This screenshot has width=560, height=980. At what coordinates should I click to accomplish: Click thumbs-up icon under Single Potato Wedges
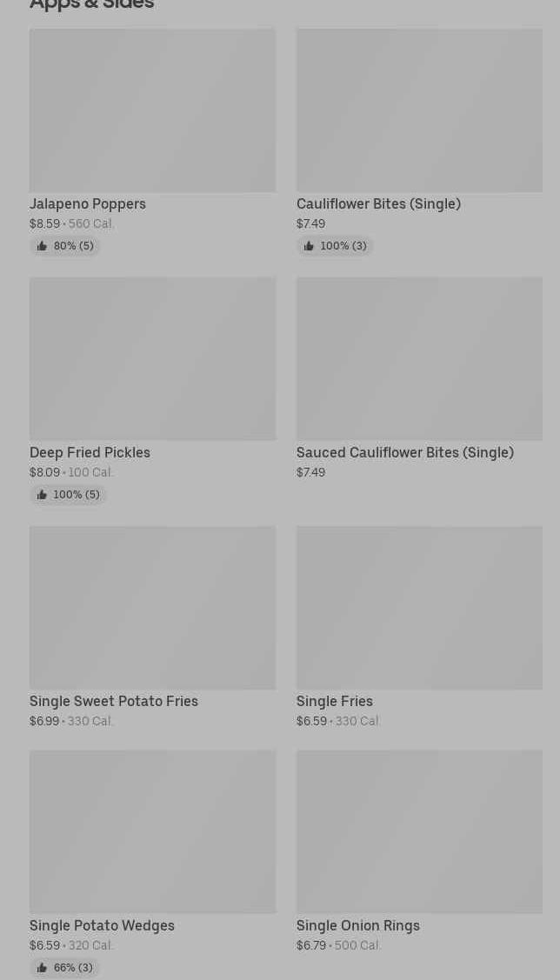tap(42, 968)
